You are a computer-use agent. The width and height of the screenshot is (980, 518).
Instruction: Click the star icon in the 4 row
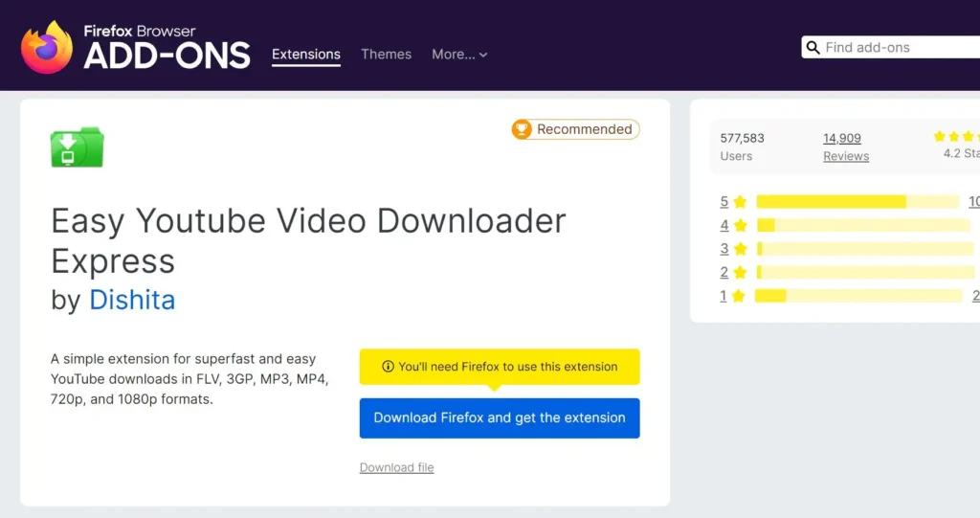click(x=740, y=225)
